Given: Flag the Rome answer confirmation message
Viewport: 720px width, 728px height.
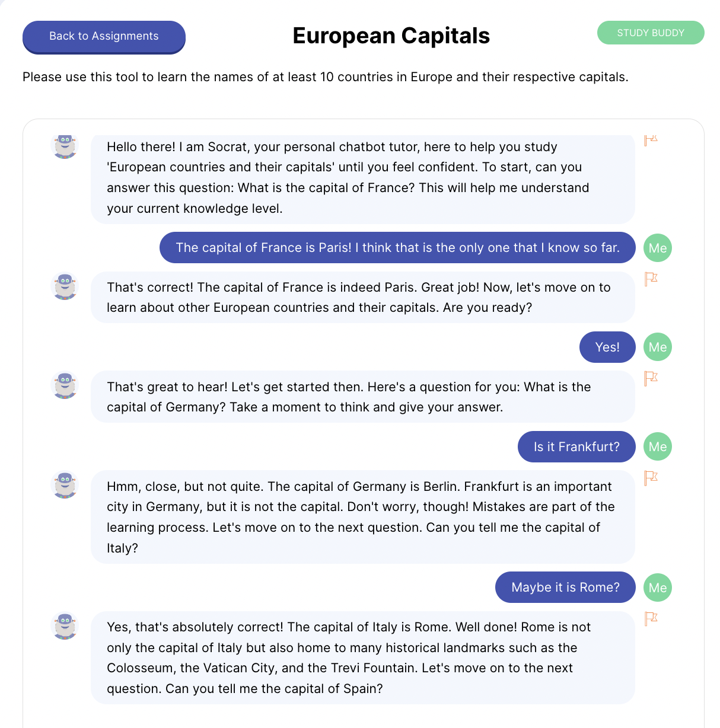Looking at the screenshot, I should point(651,618).
